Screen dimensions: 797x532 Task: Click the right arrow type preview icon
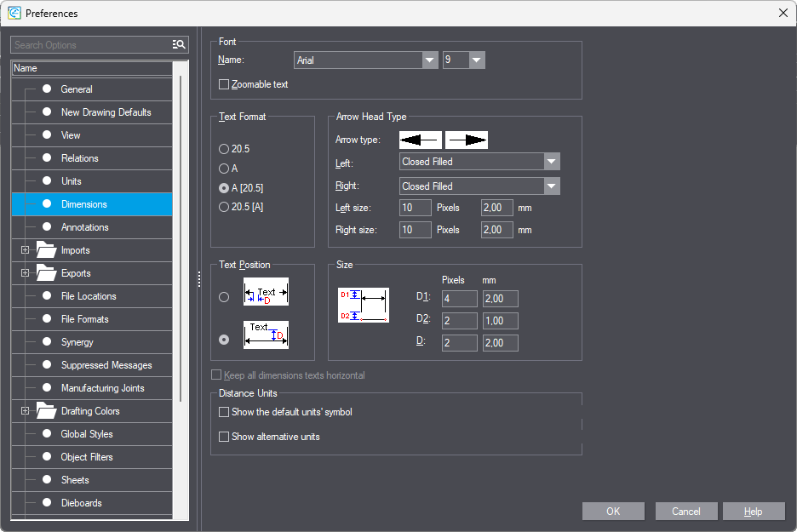click(x=467, y=140)
